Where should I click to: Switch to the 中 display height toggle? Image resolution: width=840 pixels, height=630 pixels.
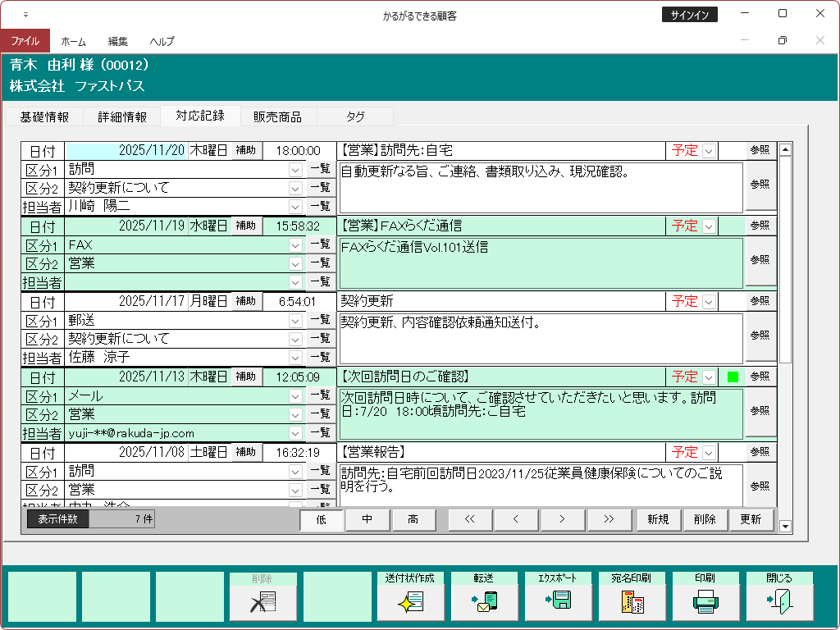367,519
